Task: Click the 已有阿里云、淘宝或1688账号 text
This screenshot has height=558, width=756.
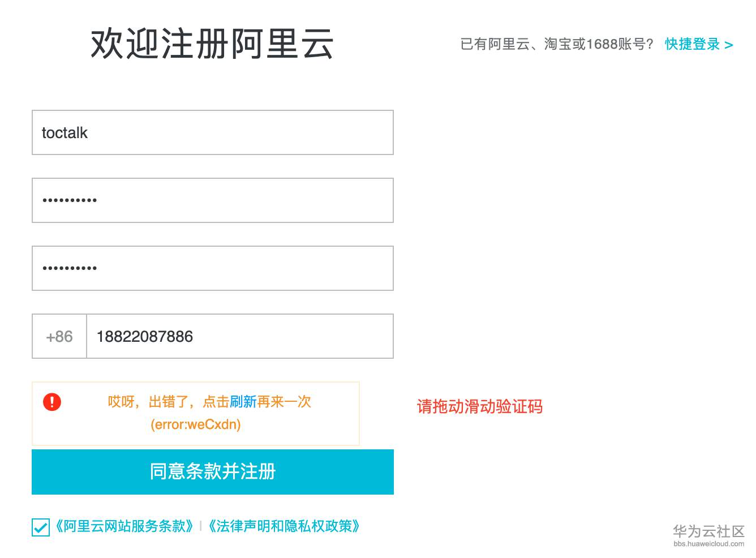Action: click(x=557, y=44)
